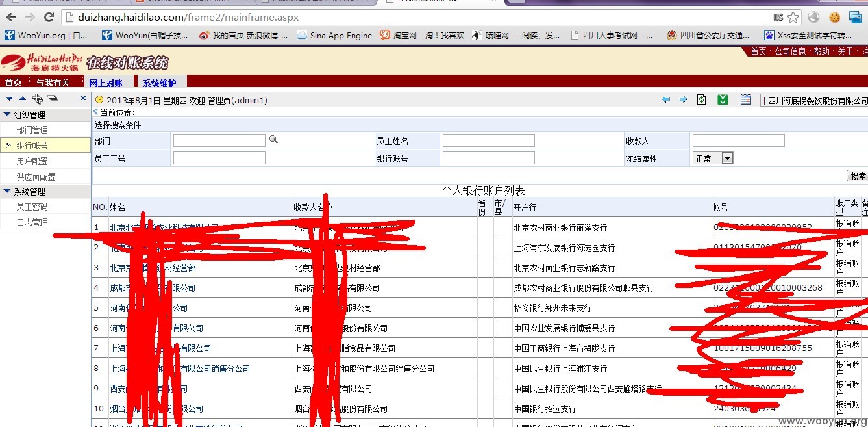Open the WooYun(白帽子技...) bookmark
This screenshot has height=427, width=868.
(145, 36)
